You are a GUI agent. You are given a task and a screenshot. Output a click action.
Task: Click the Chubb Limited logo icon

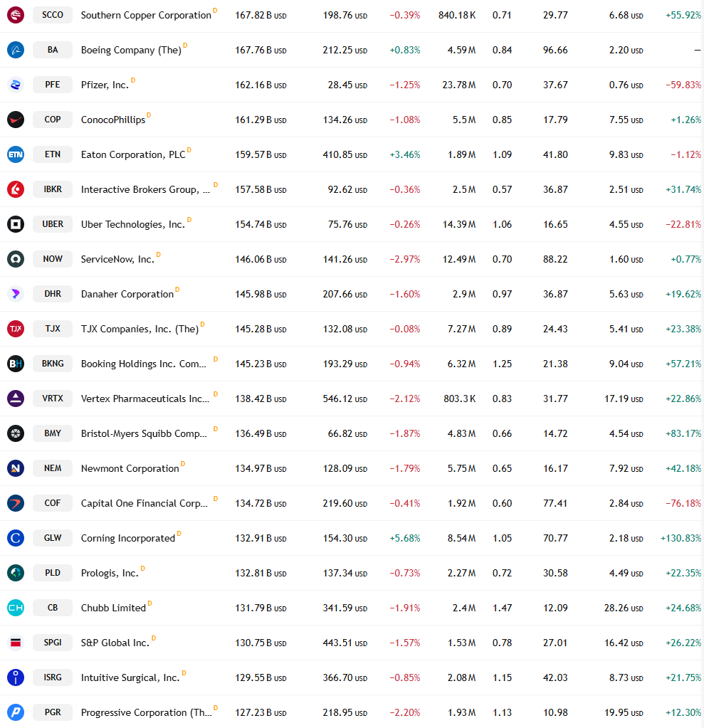(x=16, y=608)
